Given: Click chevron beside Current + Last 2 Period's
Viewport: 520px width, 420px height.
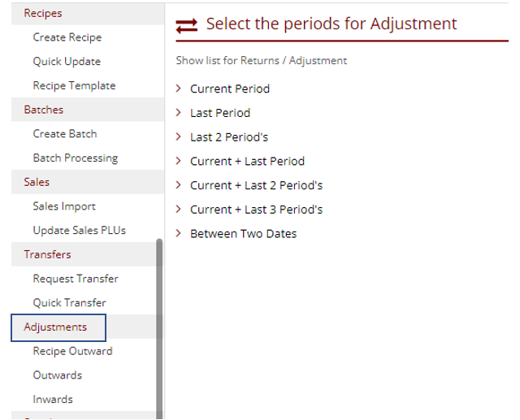Looking at the screenshot, I should coord(179,185).
